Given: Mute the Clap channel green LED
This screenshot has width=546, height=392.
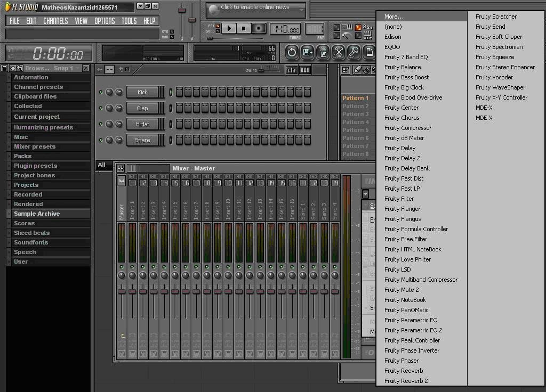Looking at the screenshot, I should pos(101,108).
